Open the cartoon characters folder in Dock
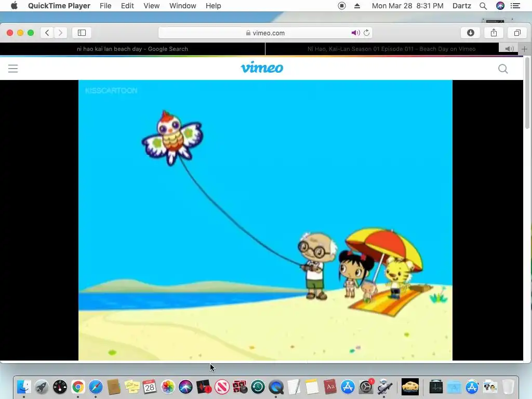Viewport: 532px width, 399px height. 490,387
